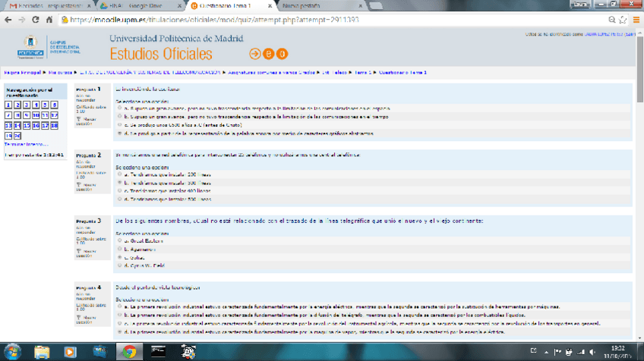Flag Pregunta 2 with its flag icon

78,185
